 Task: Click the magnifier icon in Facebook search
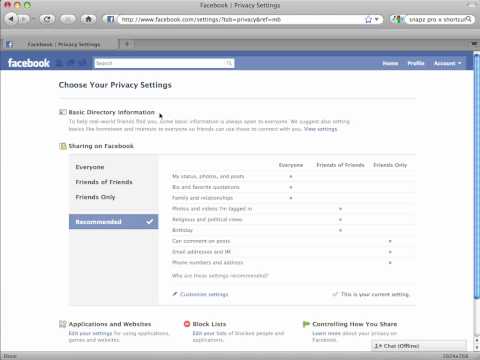tap(229, 63)
